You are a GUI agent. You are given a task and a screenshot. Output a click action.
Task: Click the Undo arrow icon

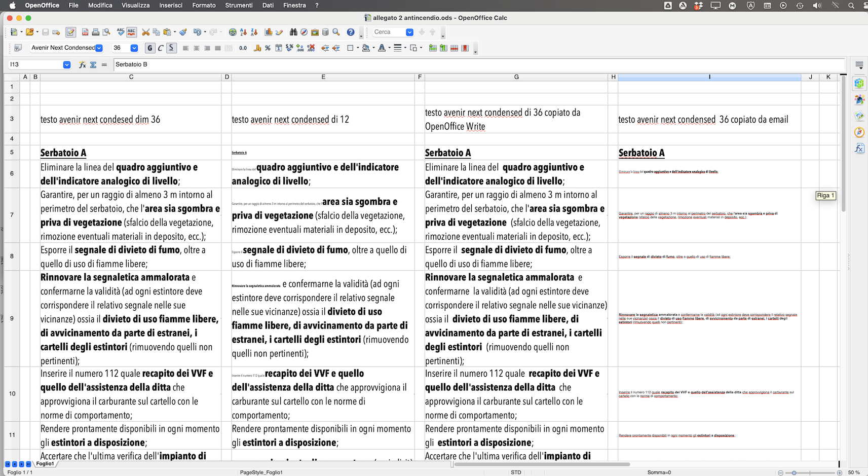click(197, 32)
